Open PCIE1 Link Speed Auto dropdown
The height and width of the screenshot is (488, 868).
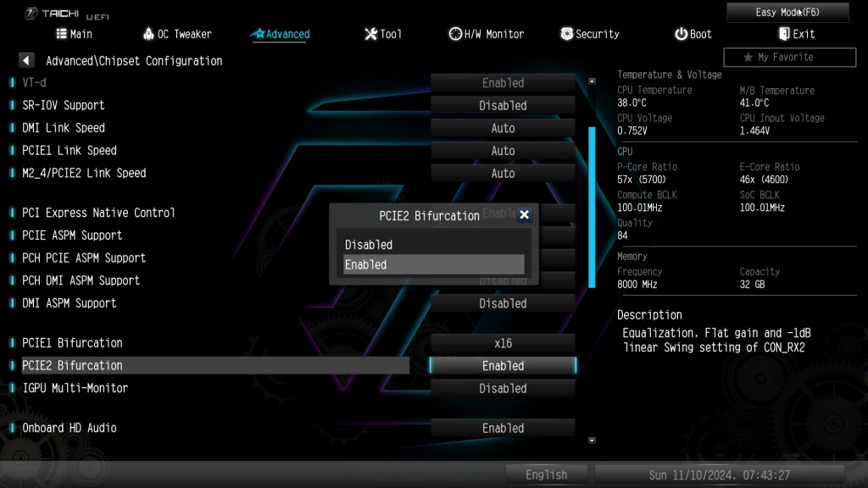pyautogui.click(x=503, y=151)
